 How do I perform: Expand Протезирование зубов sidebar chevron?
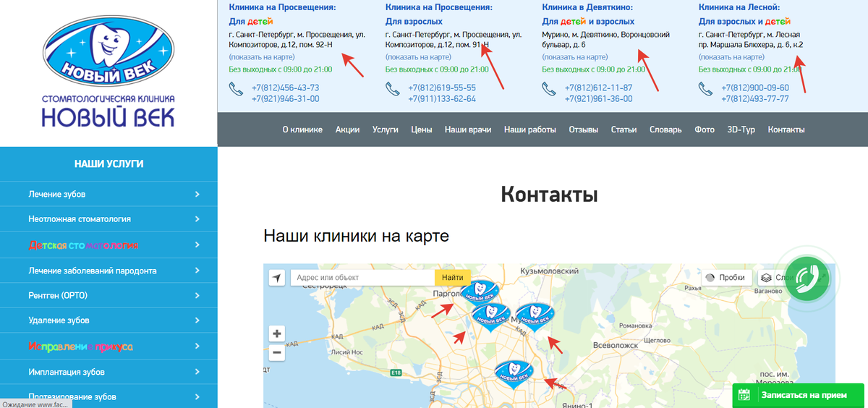click(197, 396)
